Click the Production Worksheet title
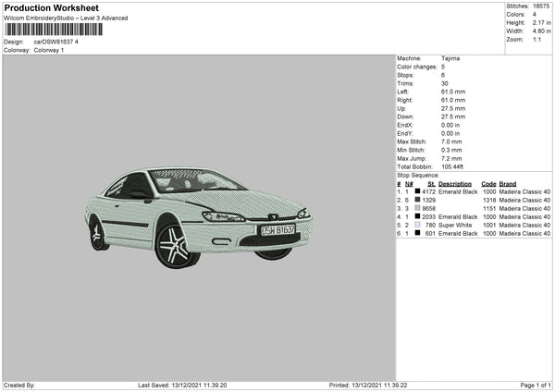The height and width of the screenshot is (392, 555). [x=51, y=8]
